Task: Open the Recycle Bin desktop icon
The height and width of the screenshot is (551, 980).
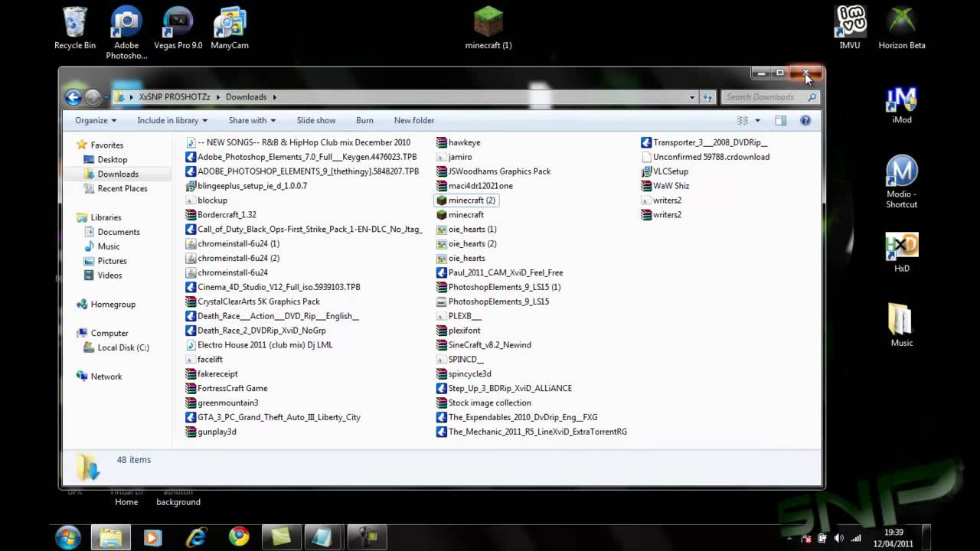Action: click(74, 28)
